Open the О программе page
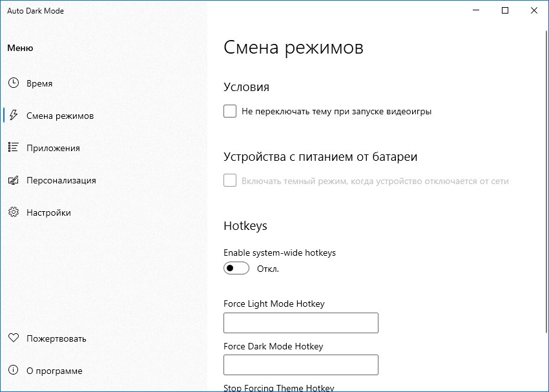Screen dimensions: 549x392 54,370
